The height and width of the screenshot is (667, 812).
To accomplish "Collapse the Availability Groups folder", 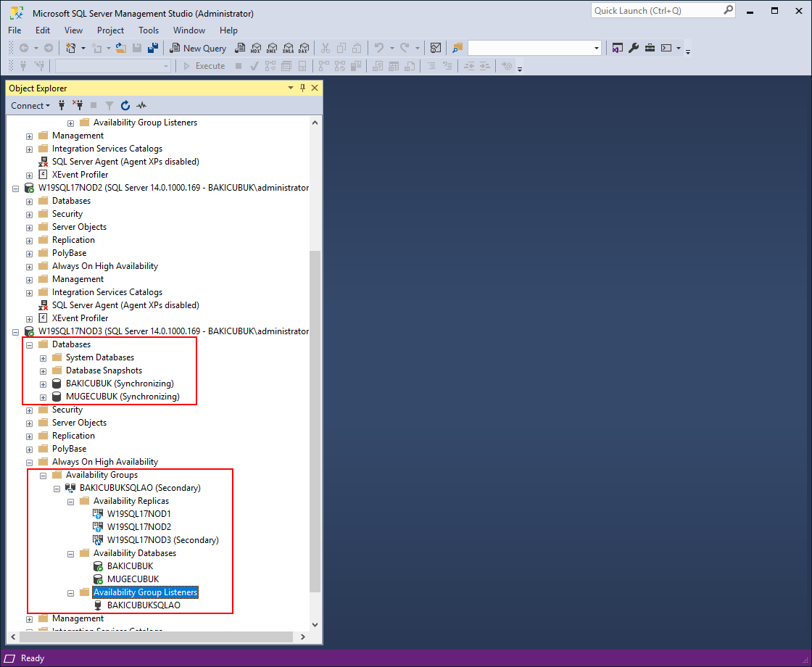I will 43,476.
